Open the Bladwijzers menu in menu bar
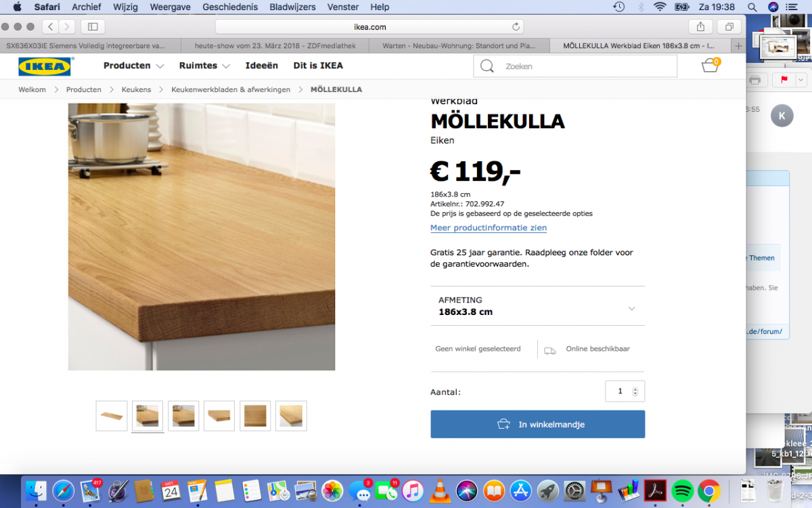The height and width of the screenshot is (508, 812). (292, 7)
